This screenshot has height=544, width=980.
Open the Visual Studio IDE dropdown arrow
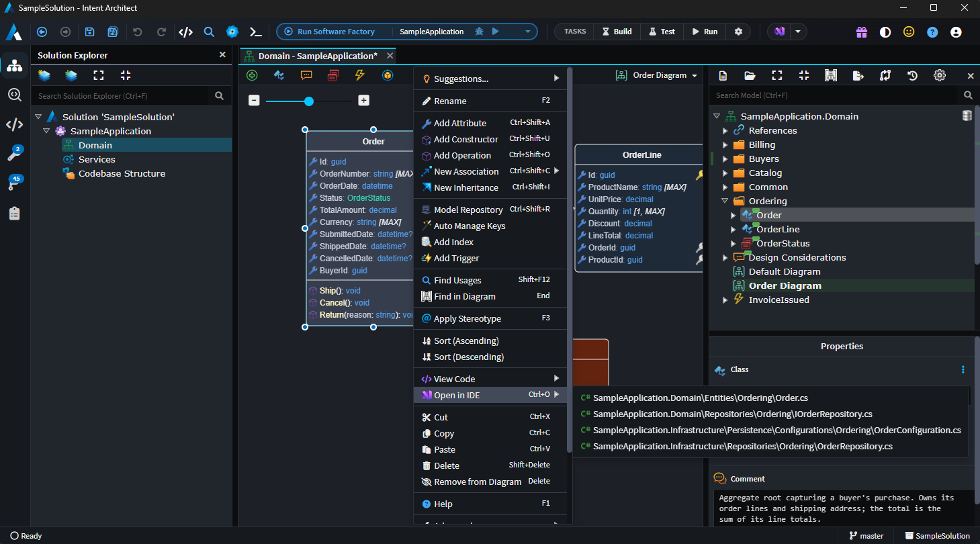(797, 32)
